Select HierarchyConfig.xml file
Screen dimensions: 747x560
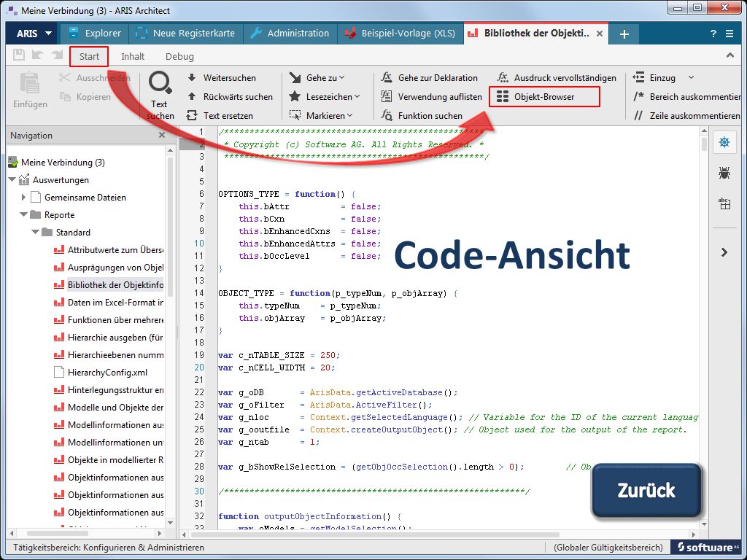[107, 373]
